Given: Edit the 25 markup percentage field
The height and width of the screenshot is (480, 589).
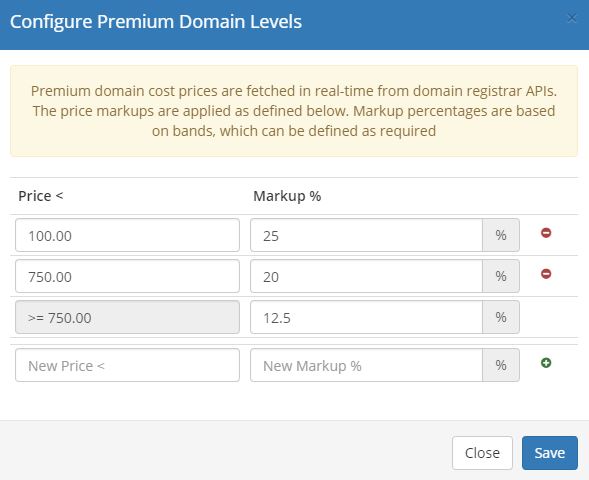Looking at the screenshot, I should tap(366, 235).
